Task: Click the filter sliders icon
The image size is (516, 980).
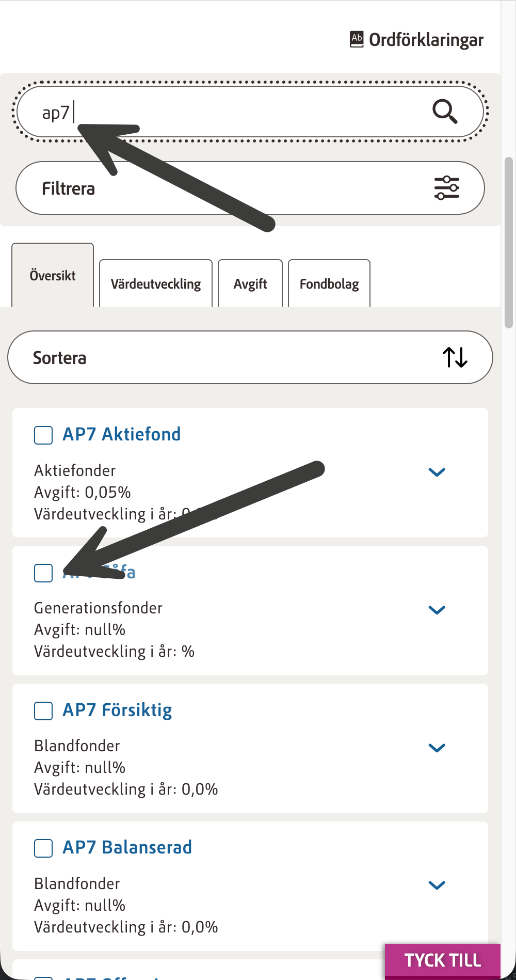Action: click(446, 188)
